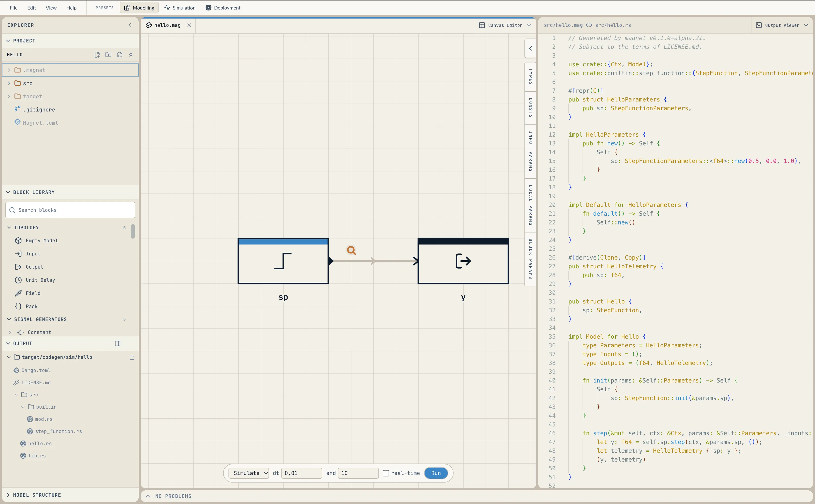This screenshot has height=504, width=815.
Task: Pick the Field block from Topology
Action: click(x=28, y=293)
